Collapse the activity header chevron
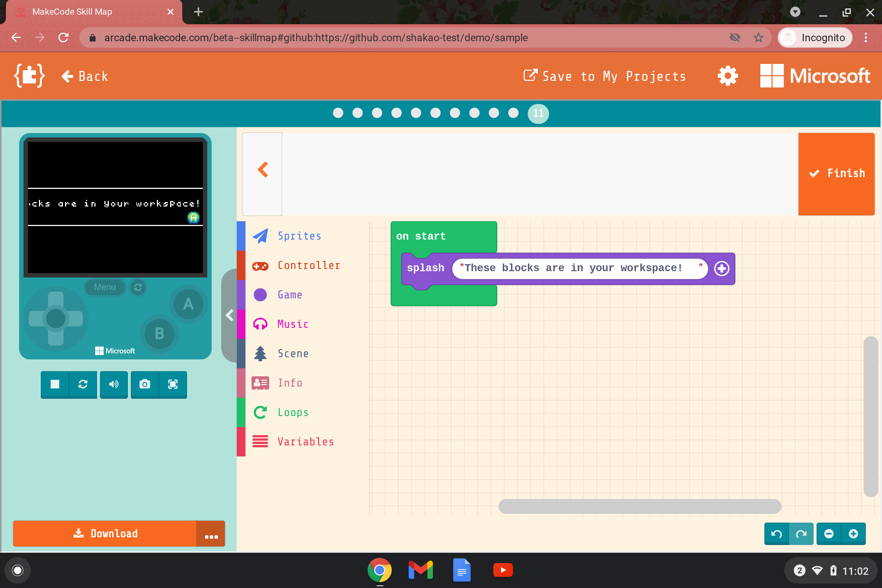This screenshot has height=588, width=882. [262, 169]
